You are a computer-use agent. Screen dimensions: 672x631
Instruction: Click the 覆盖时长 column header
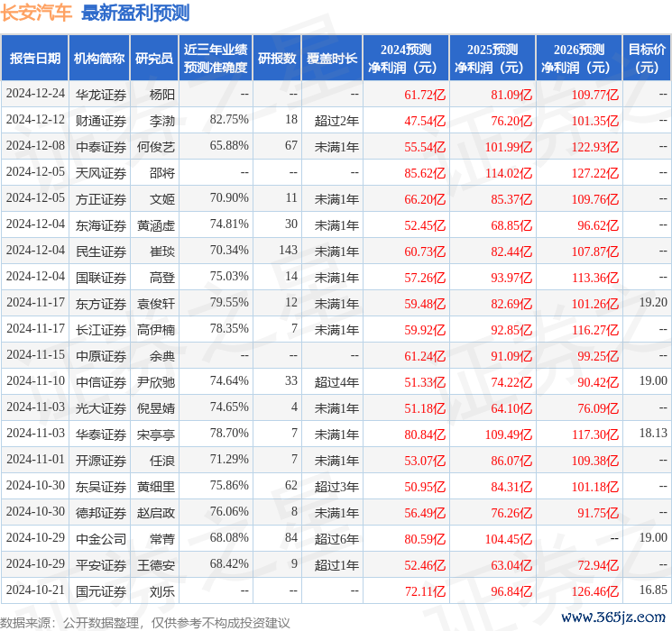(x=332, y=59)
